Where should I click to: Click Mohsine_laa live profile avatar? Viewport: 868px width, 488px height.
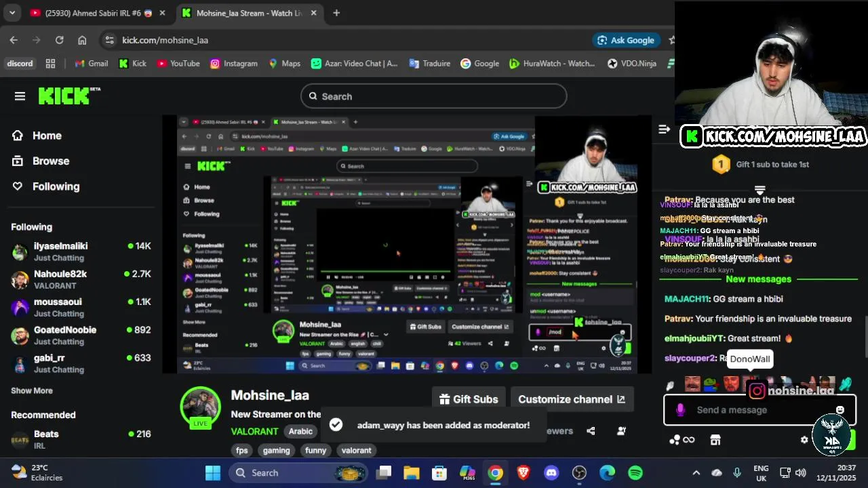point(200,407)
